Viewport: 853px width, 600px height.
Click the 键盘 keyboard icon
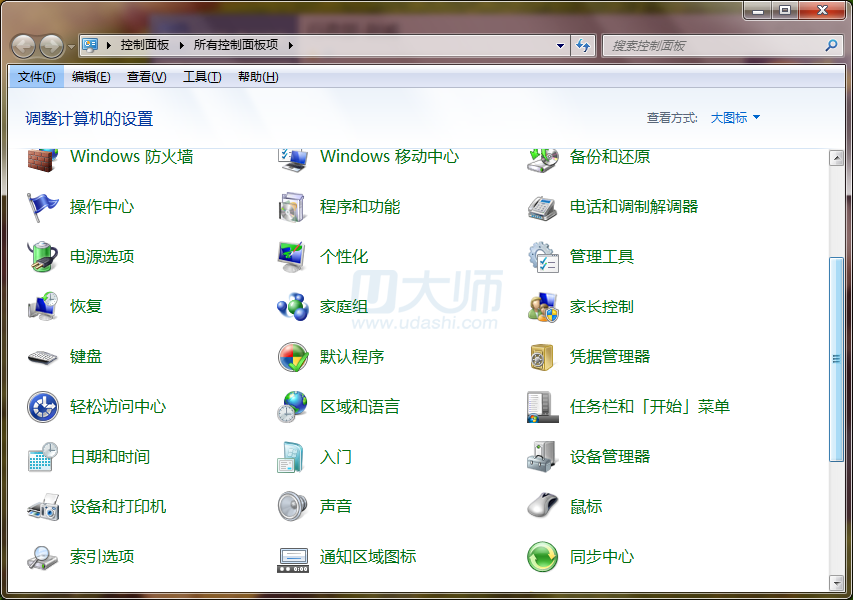pos(42,357)
